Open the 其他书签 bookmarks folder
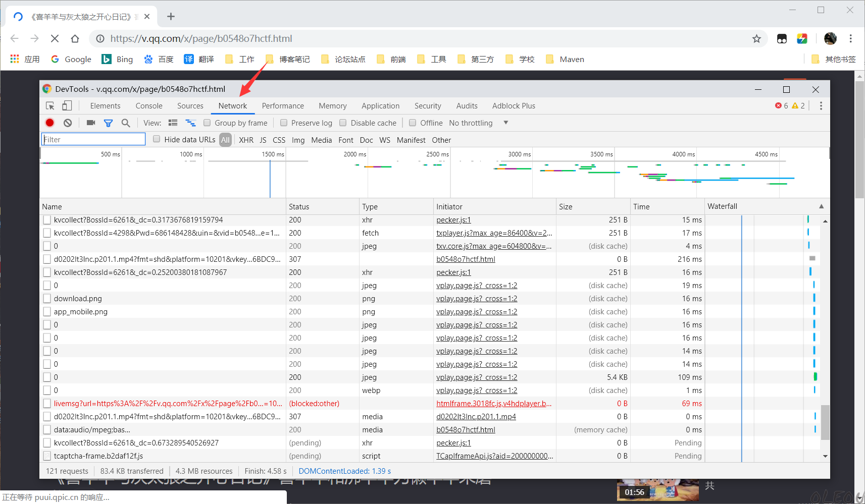 point(834,59)
